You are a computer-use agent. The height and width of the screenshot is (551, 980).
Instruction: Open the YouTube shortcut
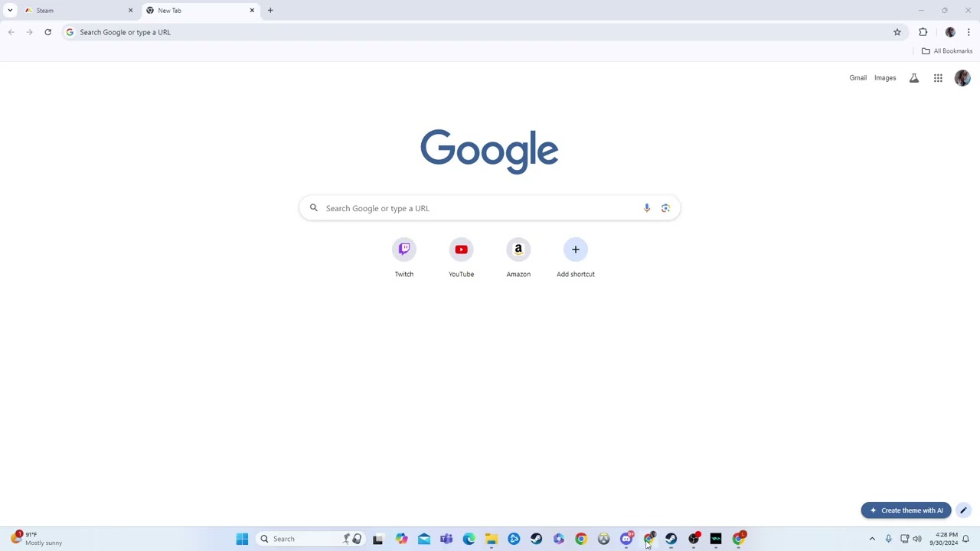tap(461, 259)
